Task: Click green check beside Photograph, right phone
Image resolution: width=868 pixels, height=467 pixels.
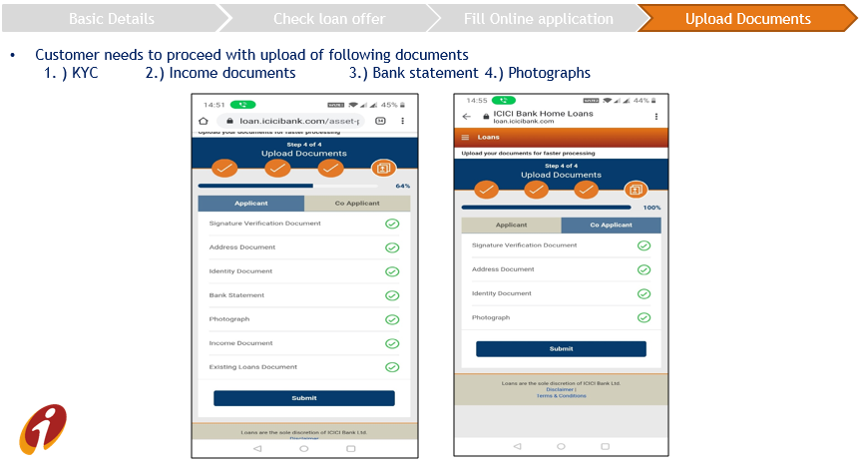Action: [644, 317]
